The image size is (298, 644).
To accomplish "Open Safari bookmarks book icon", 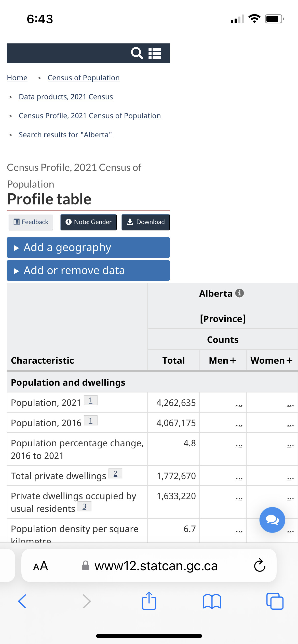I will click(212, 601).
